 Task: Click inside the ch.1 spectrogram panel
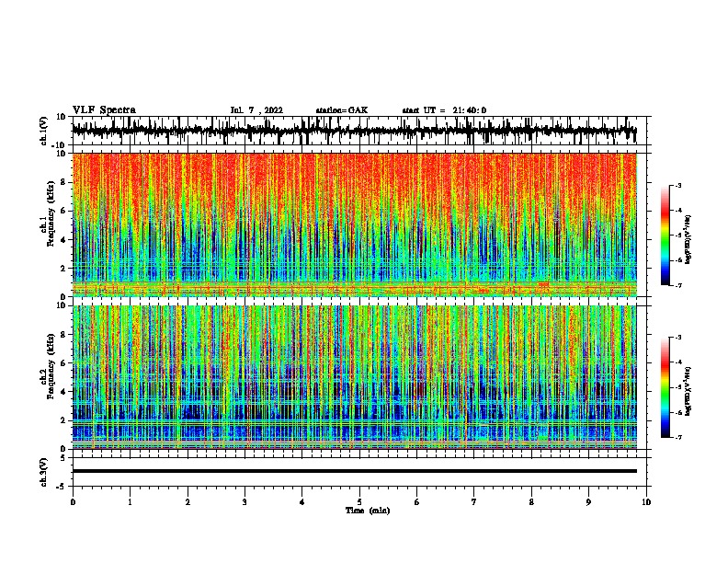click(354, 224)
